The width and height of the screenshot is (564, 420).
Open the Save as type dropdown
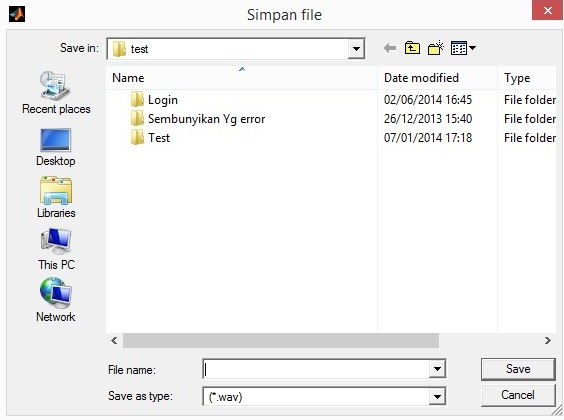point(437,397)
